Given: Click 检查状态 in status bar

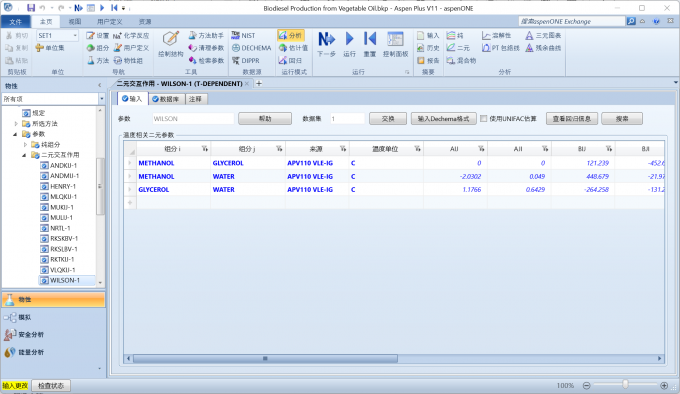Looking at the screenshot, I should (51, 385).
